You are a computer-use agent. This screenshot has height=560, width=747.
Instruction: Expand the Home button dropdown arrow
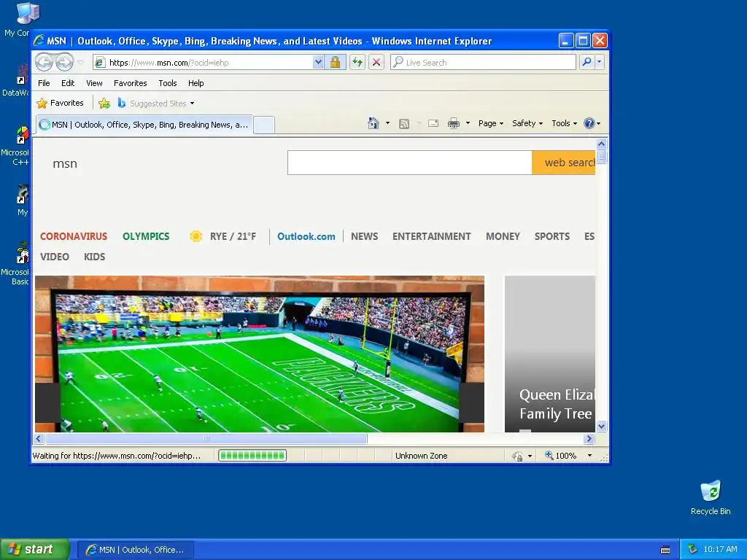tap(387, 123)
